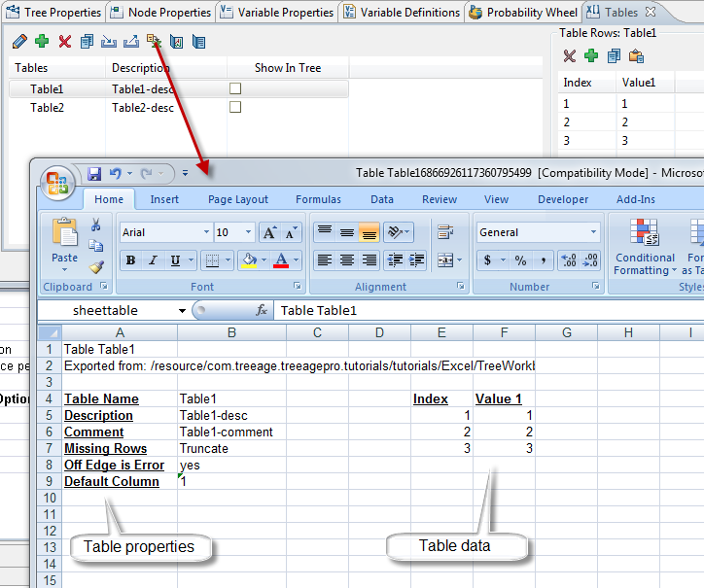
Task: Click the Bold formatting button
Action: 130,260
